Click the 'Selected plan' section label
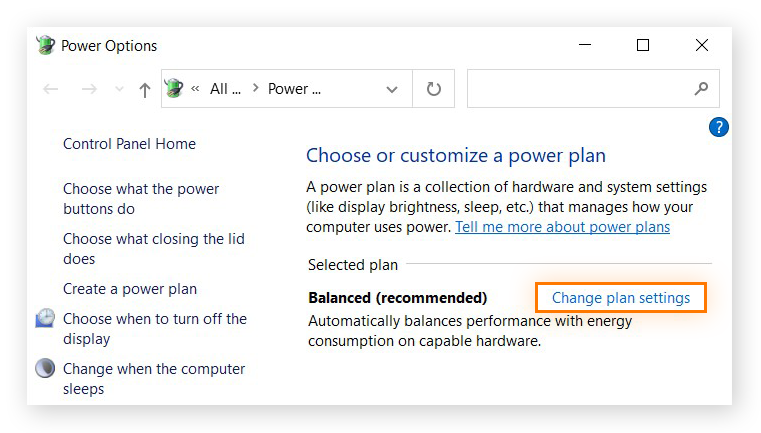Screen dimensions: 761x433 (353, 265)
